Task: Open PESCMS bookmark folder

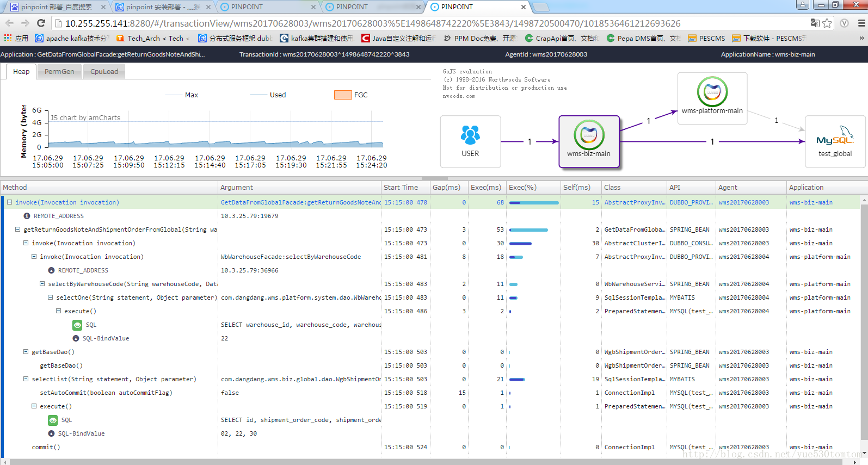Action: click(706, 38)
